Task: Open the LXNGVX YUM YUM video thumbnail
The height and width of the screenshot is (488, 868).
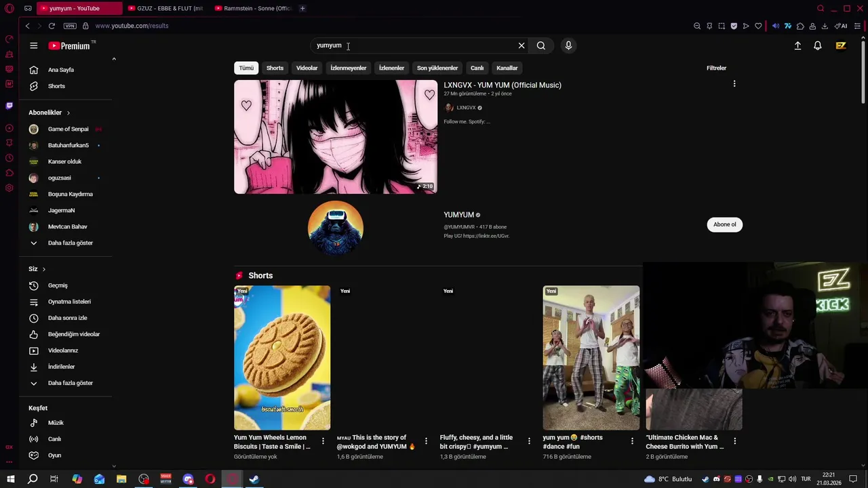Action: pos(336,137)
